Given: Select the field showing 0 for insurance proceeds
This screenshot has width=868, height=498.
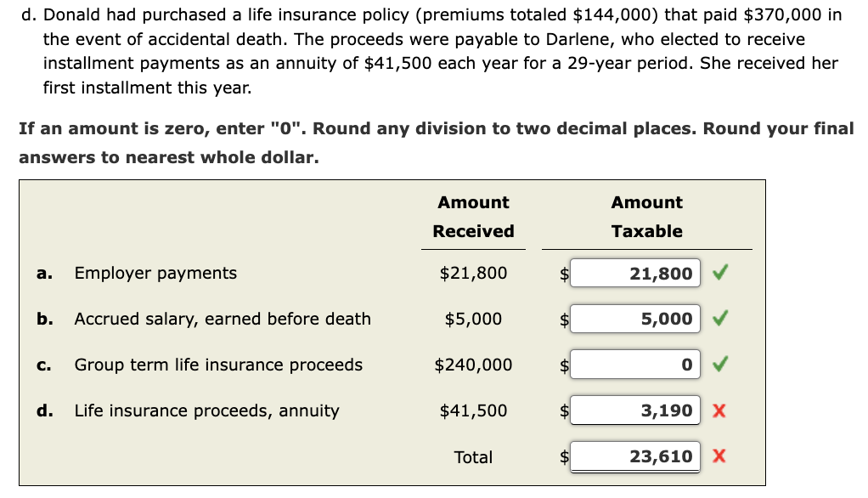Looking at the screenshot, I should (635, 365).
